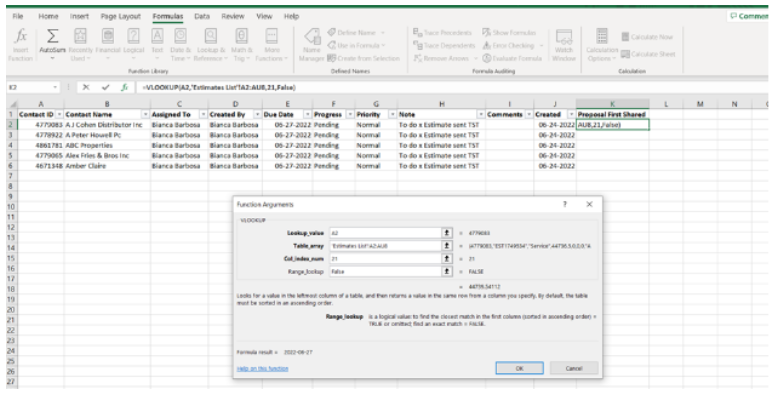Click the Table_array input field

pyautogui.click(x=385, y=246)
